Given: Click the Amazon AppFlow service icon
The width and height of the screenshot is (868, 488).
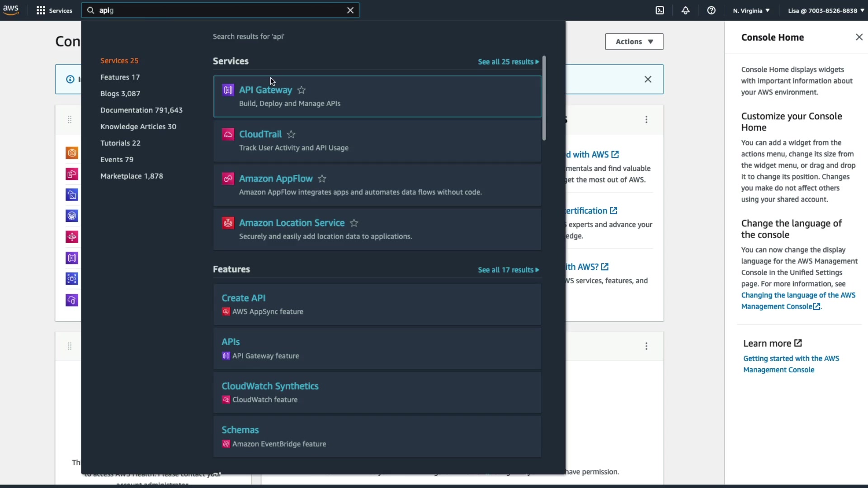Looking at the screenshot, I should pos(228,178).
